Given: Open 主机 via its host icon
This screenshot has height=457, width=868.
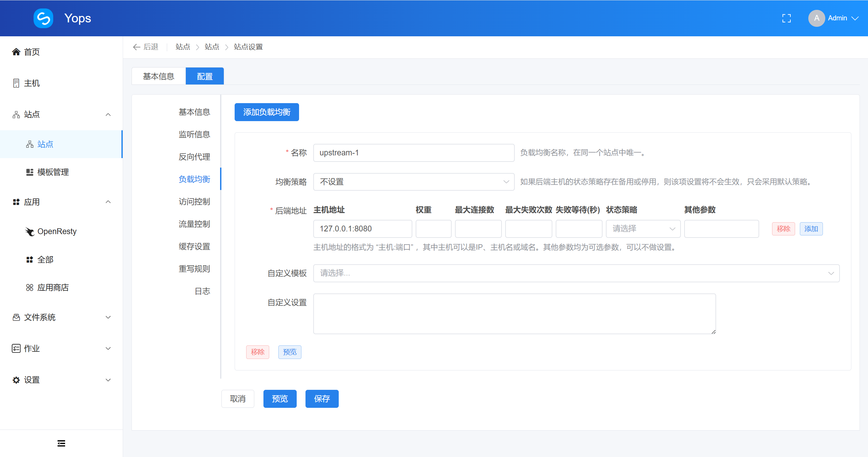Looking at the screenshot, I should point(16,83).
